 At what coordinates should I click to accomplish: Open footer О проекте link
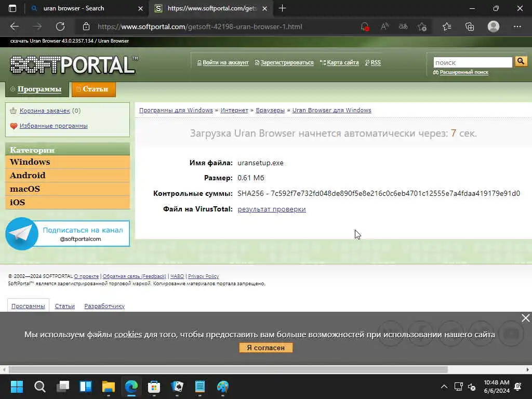(86, 276)
